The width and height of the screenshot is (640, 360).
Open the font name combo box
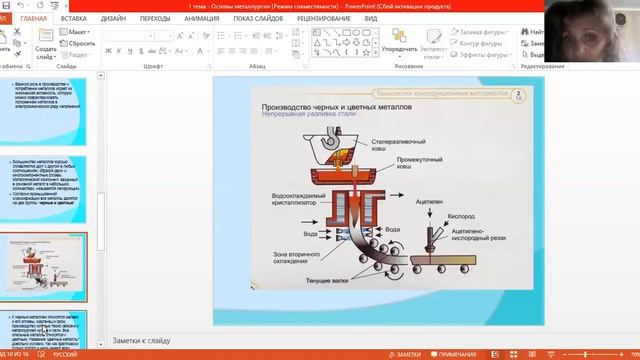(129, 36)
